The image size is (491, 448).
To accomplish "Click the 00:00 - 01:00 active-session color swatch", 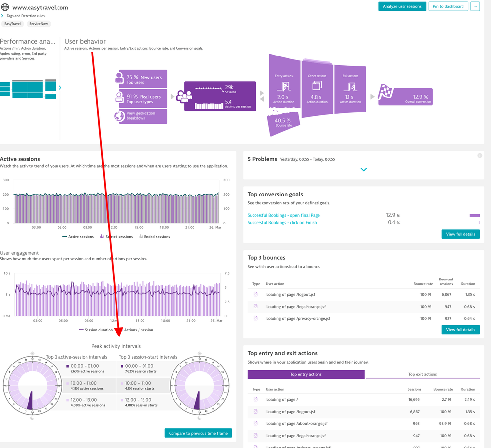I will click(67, 366).
